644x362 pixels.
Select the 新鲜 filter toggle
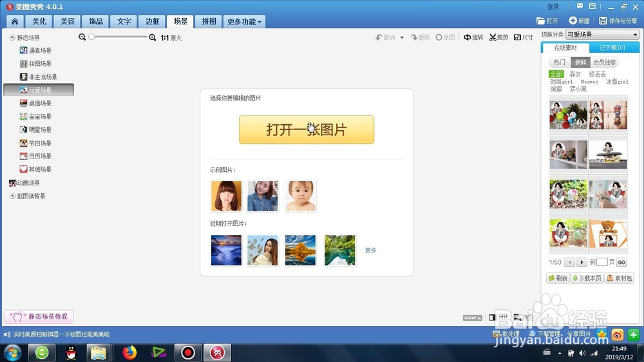(x=580, y=62)
